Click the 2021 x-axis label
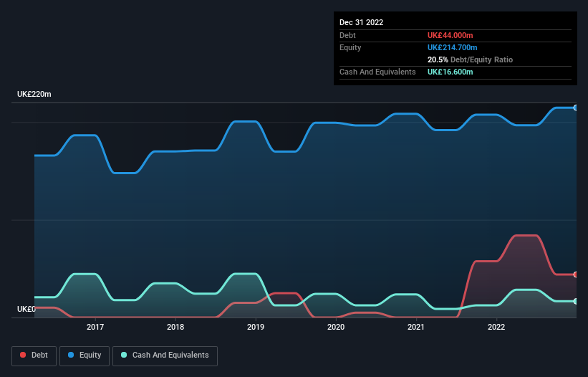The width and height of the screenshot is (588, 377). click(x=416, y=327)
